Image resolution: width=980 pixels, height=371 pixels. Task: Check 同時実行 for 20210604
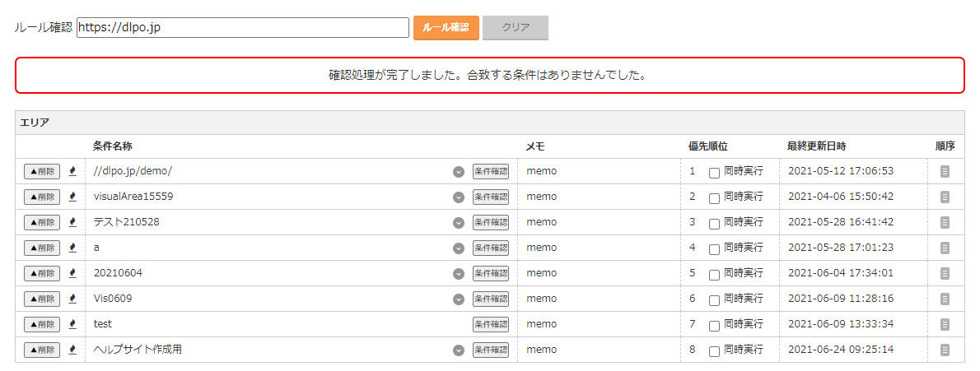(714, 276)
